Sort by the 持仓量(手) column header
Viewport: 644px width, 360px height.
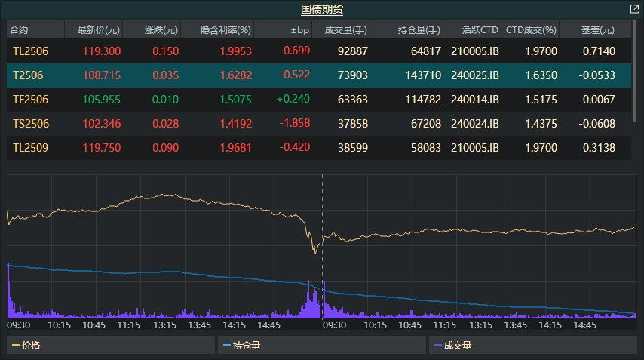419,30
